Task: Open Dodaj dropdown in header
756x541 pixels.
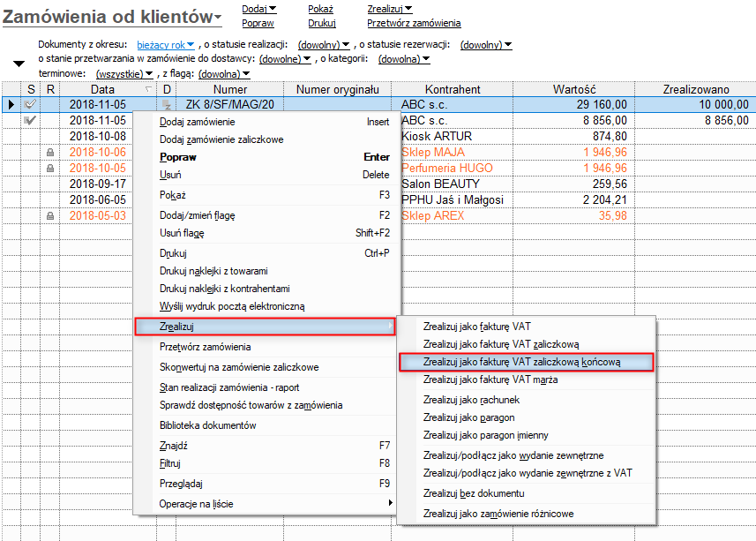Action: (259, 9)
